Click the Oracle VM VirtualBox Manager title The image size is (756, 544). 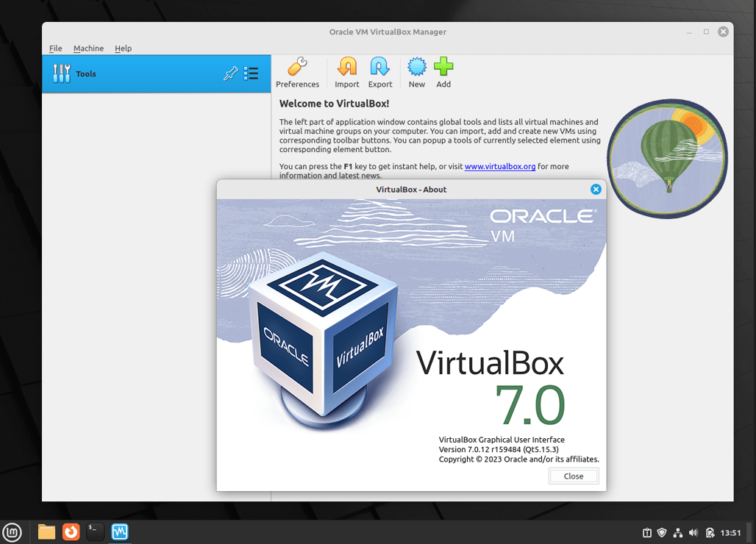[388, 32]
